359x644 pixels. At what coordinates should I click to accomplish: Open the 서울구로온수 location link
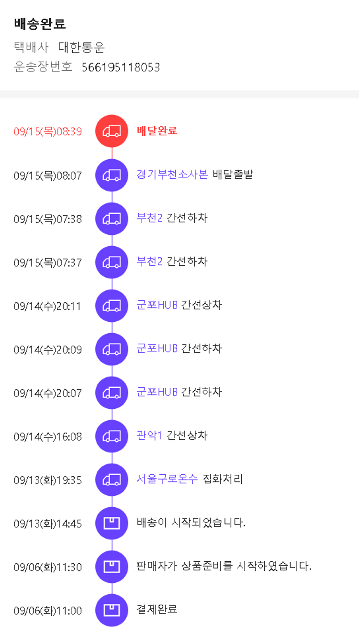point(167,479)
